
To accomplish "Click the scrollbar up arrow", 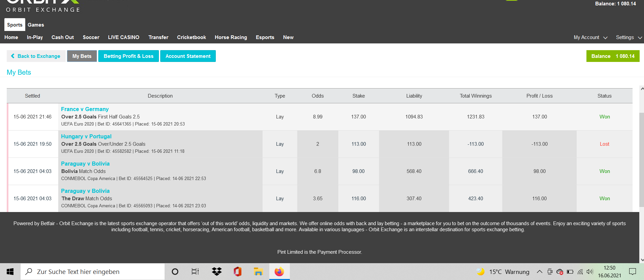I will tap(642, 89).
